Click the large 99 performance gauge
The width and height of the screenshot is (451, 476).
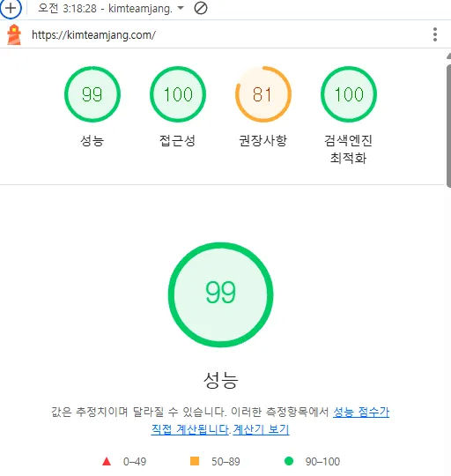pos(221,294)
